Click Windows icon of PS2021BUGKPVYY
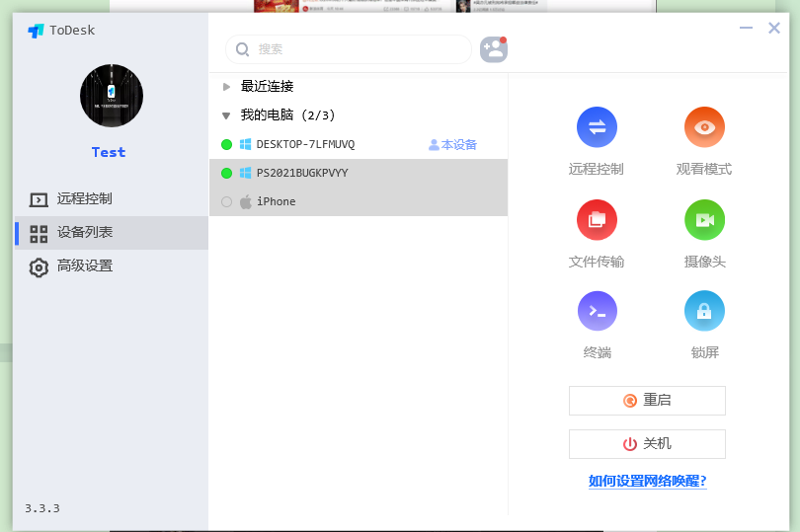This screenshot has height=532, width=800. [245, 173]
